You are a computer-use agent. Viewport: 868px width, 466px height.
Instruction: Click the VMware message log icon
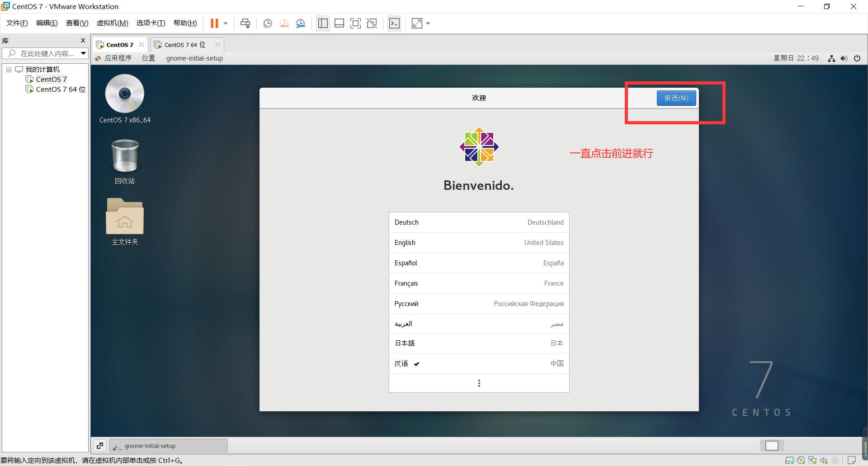pos(852,461)
